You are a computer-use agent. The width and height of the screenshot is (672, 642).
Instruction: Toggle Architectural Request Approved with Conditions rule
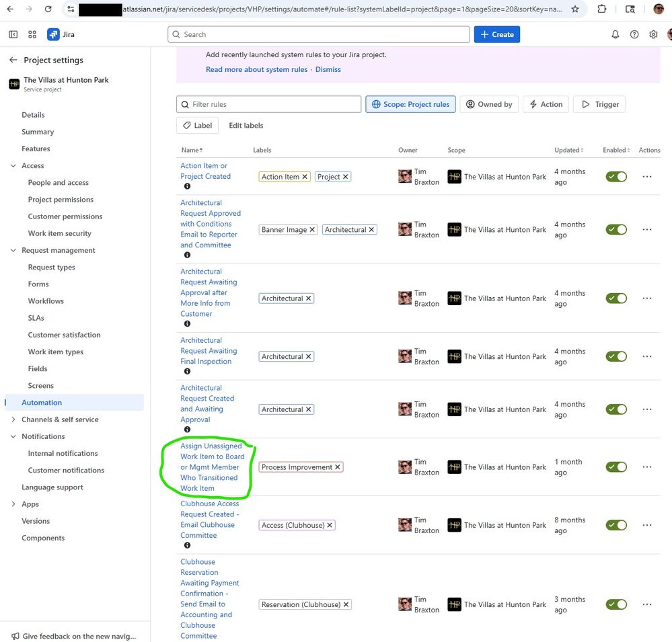pyautogui.click(x=616, y=229)
